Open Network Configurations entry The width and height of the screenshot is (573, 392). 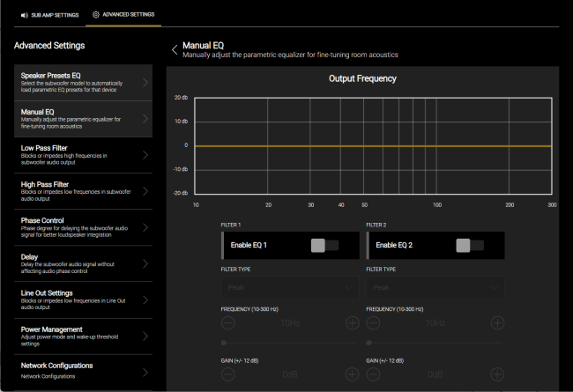click(x=84, y=372)
